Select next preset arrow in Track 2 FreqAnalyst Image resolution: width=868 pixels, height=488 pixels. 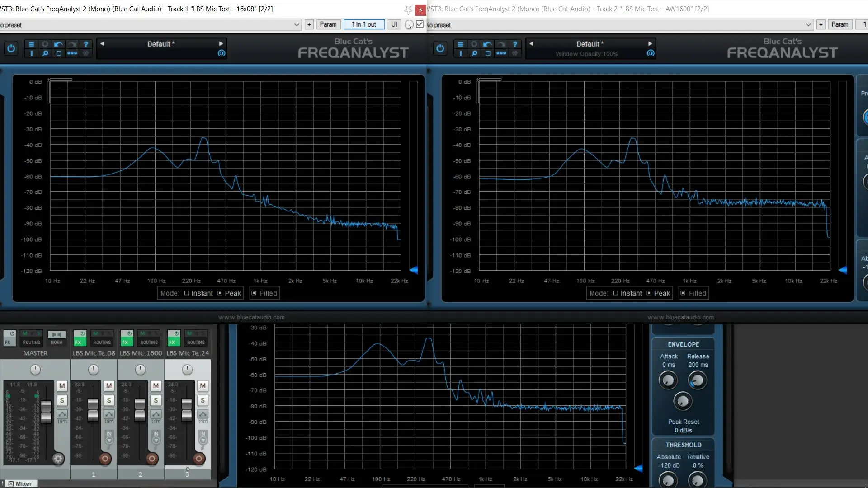(x=650, y=44)
